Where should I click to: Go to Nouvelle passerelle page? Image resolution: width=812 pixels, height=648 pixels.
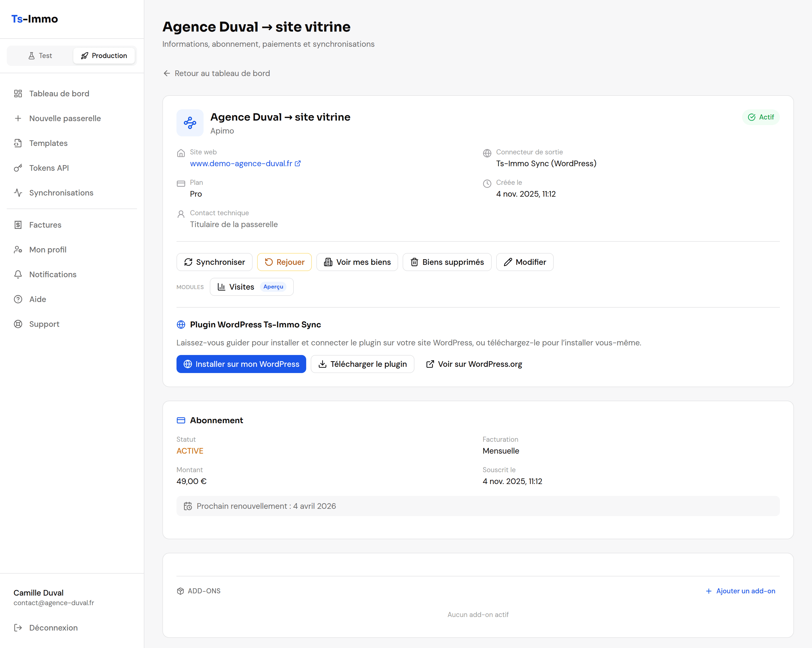coord(72,118)
